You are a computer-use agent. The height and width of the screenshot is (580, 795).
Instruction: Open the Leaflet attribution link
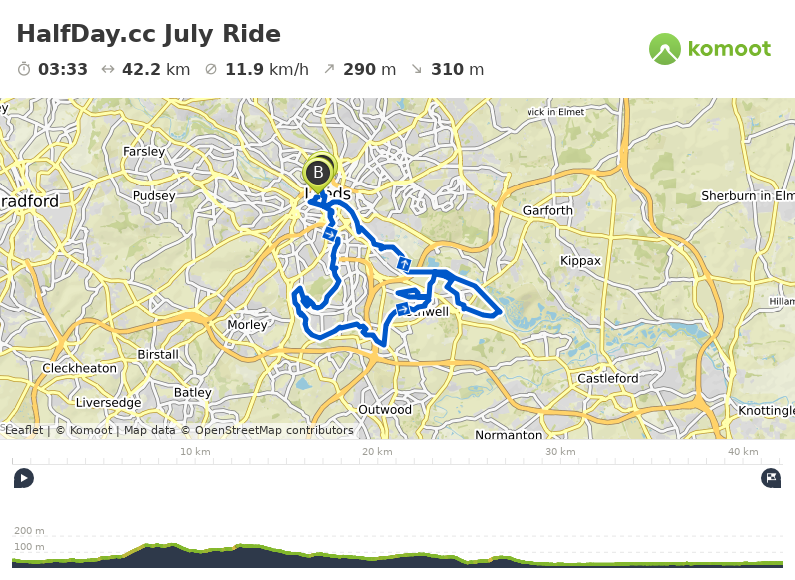point(24,430)
